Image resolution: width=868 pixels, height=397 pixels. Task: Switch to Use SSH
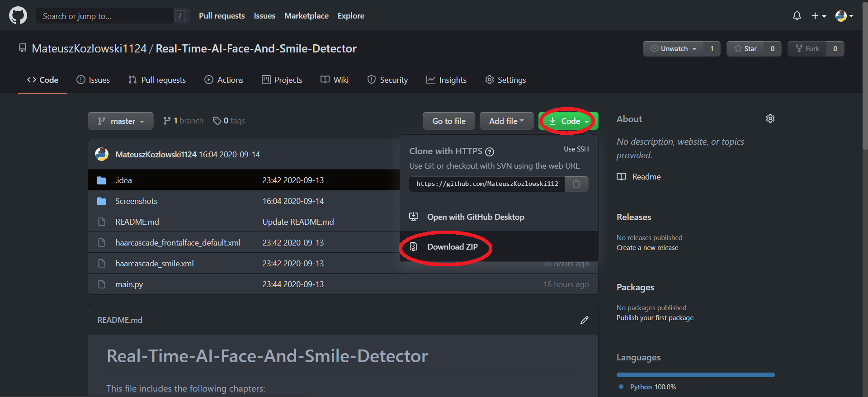(576, 149)
